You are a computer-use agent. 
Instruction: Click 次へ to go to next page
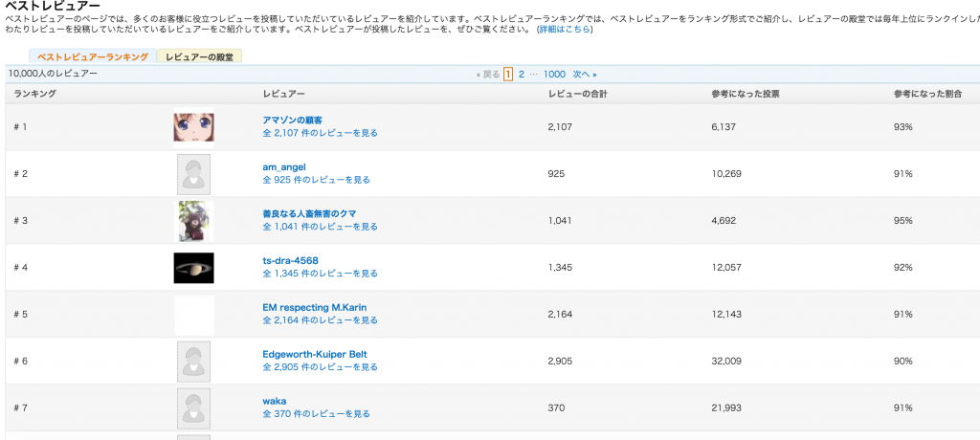click(x=584, y=74)
